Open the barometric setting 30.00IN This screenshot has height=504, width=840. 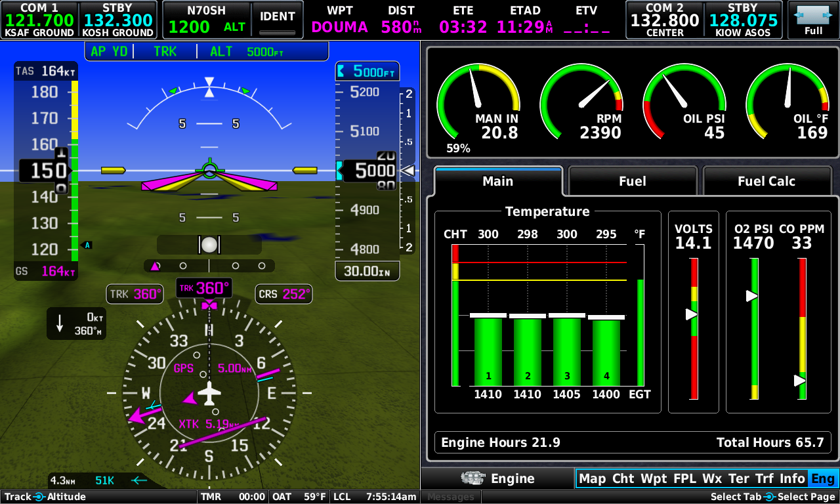[x=367, y=271]
